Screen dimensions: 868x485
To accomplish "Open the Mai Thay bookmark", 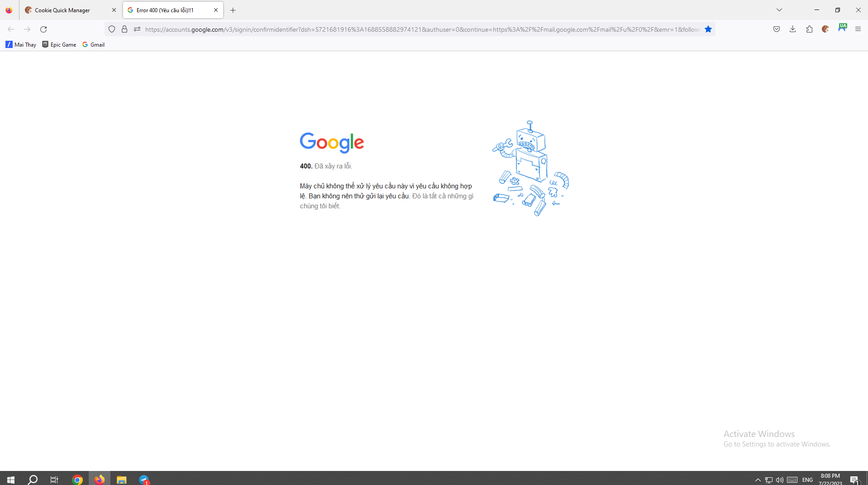I will (x=21, y=44).
